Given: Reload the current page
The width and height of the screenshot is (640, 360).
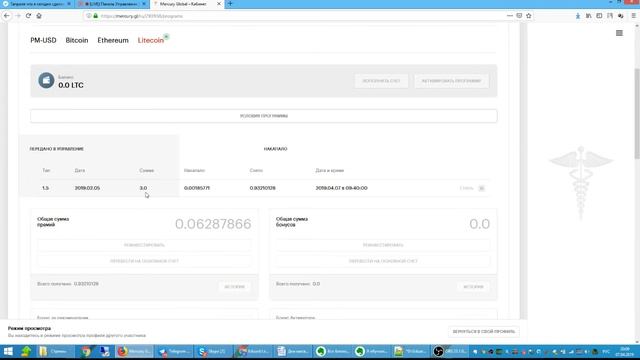Looking at the screenshot, I should click(x=28, y=16).
